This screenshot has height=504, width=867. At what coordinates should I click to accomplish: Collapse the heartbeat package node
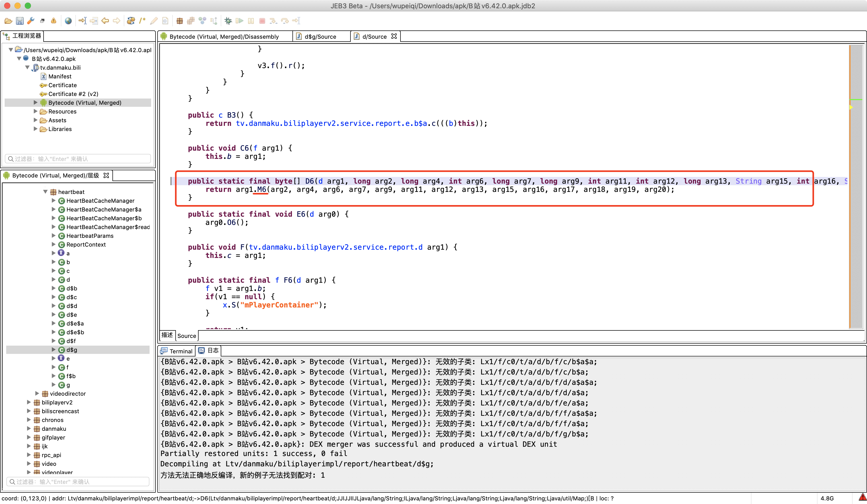(45, 192)
